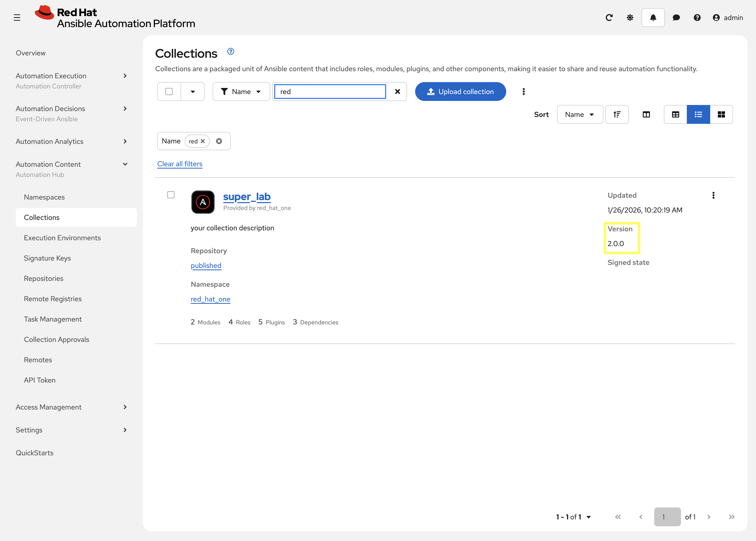Select Repositories in the sidebar
Screen dimensions: 756x541
pos(43,278)
